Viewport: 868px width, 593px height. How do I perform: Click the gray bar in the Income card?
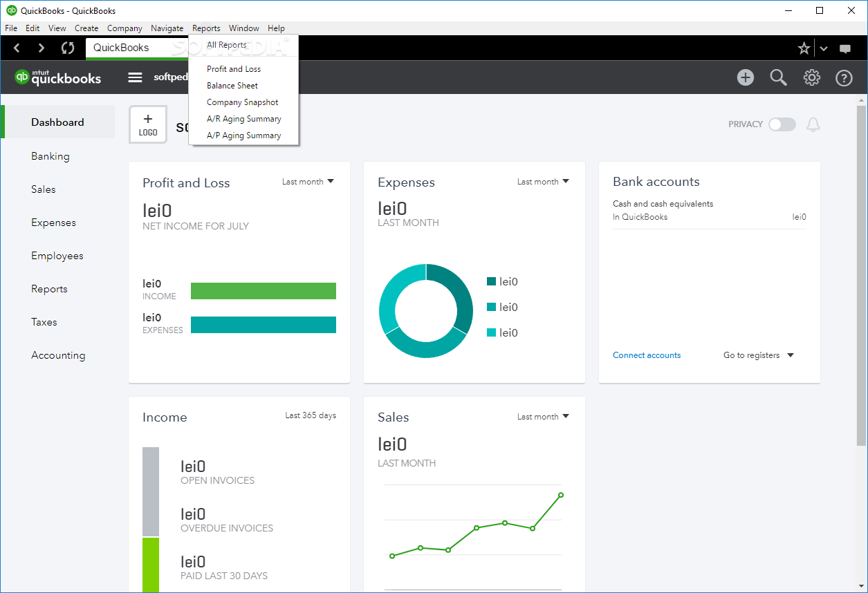pos(151,491)
